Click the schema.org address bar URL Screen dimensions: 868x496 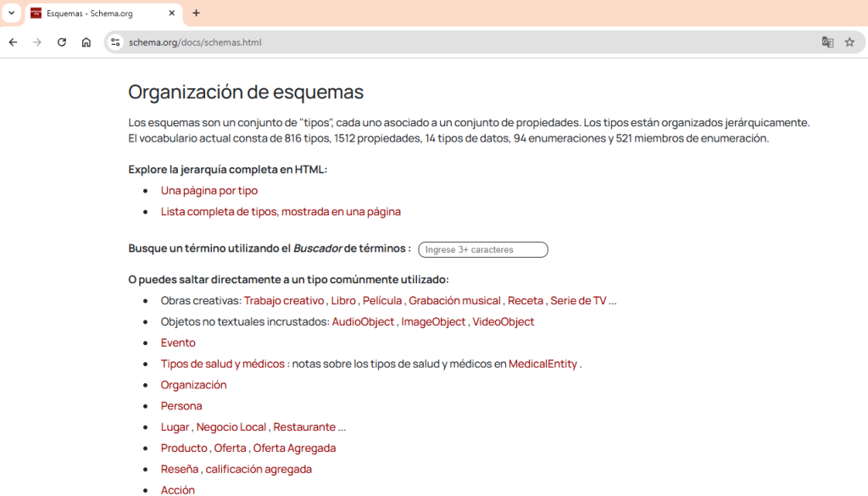195,42
